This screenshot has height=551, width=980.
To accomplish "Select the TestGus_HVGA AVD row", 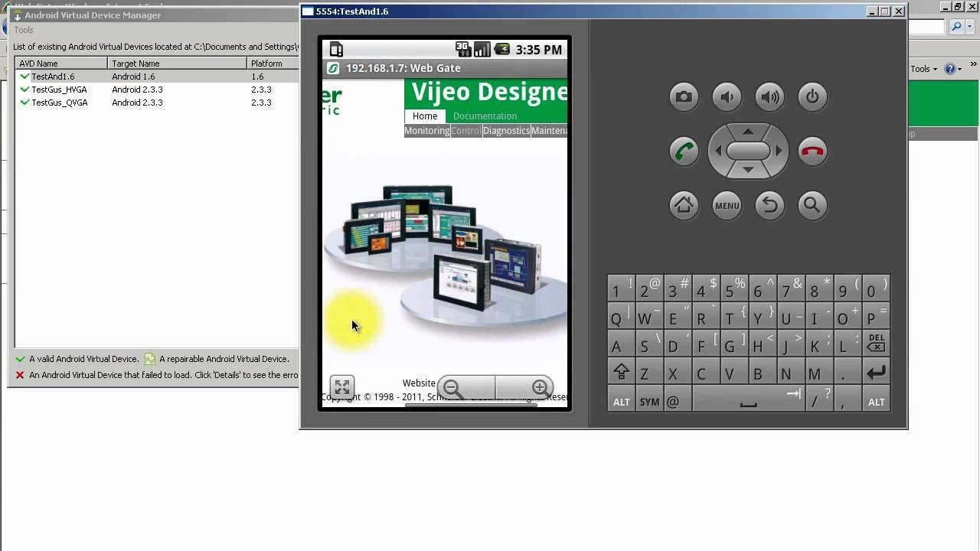I will click(156, 90).
